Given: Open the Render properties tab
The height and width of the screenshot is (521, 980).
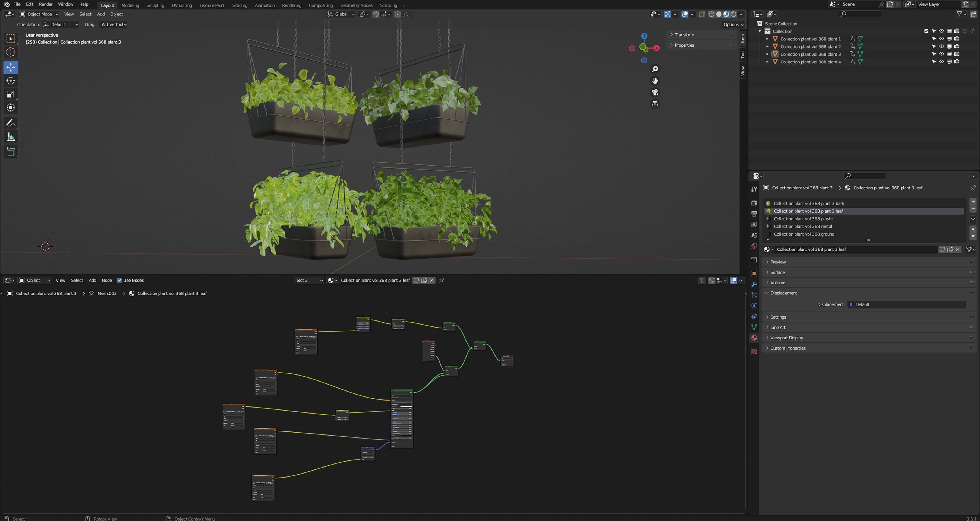Looking at the screenshot, I should coord(754,203).
